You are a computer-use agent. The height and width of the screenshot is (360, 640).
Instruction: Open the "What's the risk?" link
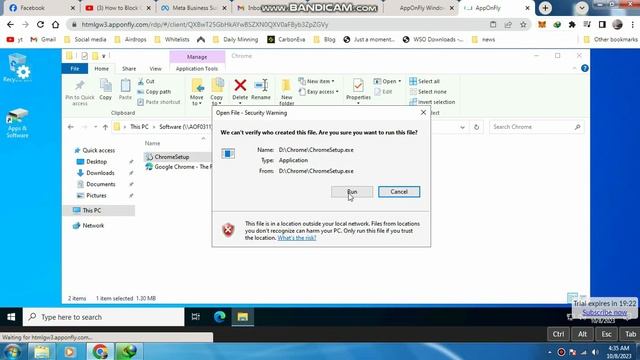[297, 238]
